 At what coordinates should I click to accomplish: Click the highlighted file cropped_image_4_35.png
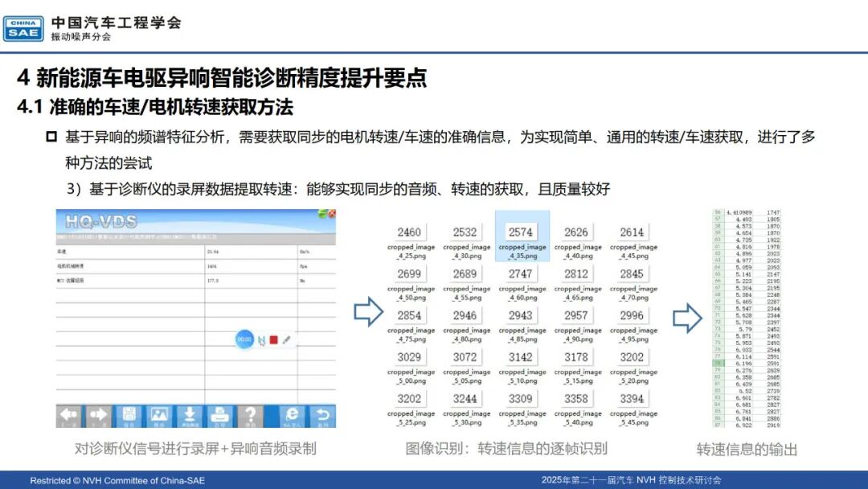point(522,236)
